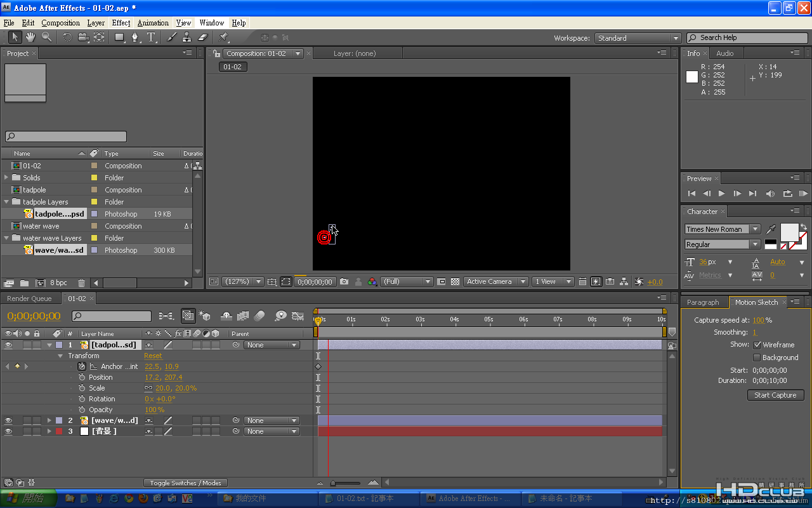812x508 pixels.
Task: Select the Rectangle shape tool
Action: tap(119, 37)
